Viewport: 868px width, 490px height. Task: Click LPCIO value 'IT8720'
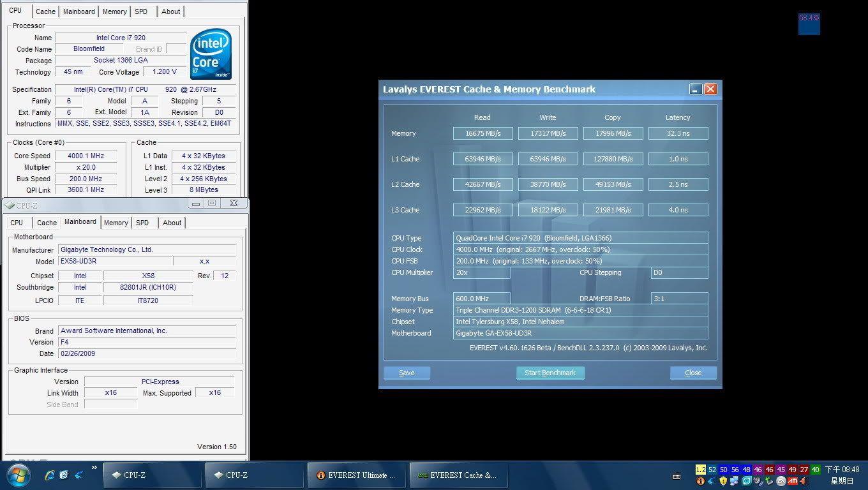pyautogui.click(x=148, y=301)
